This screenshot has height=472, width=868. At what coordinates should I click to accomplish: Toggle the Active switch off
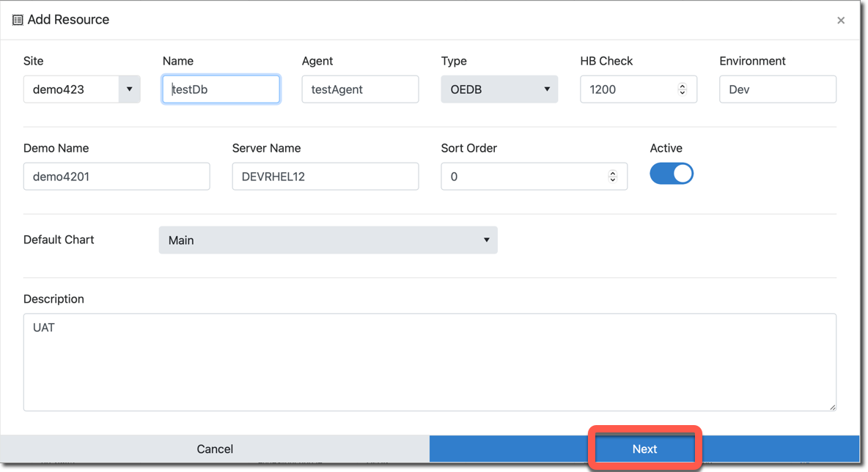[x=671, y=174]
